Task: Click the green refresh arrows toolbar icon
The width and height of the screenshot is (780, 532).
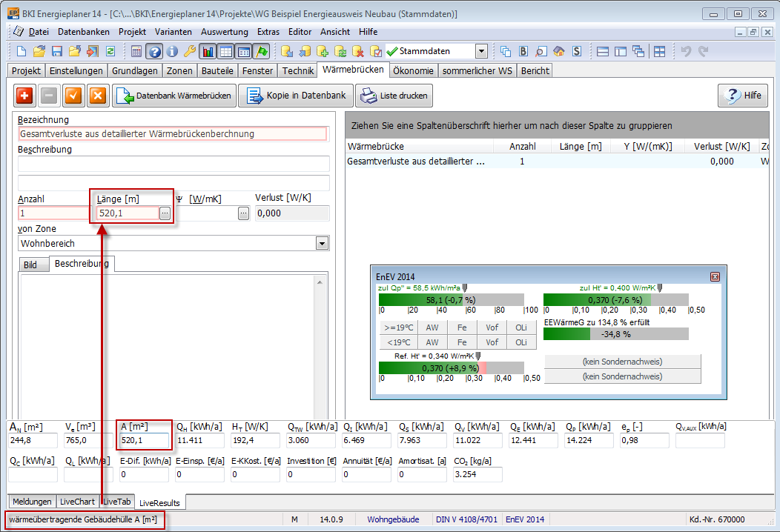Action: click(110, 51)
